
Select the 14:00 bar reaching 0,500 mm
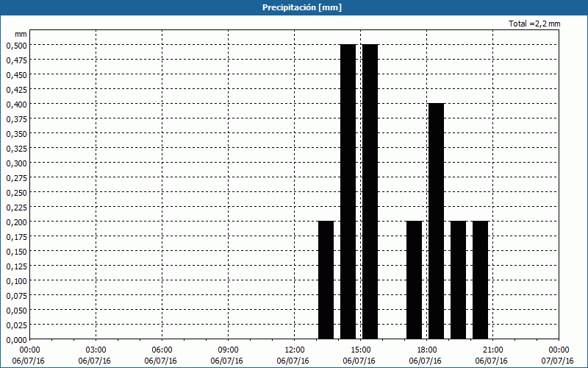(348, 191)
